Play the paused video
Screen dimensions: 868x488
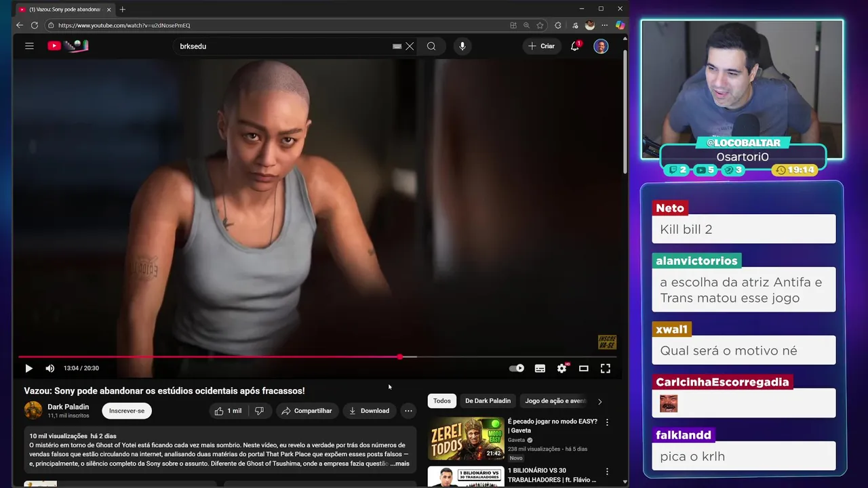click(28, 368)
